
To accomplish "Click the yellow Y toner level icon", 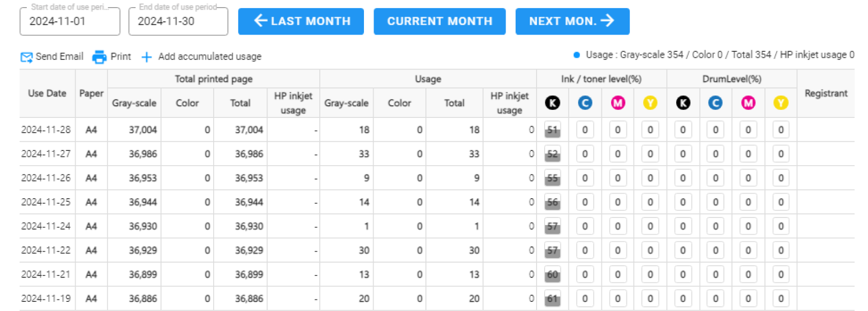I will tap(650, 103).
